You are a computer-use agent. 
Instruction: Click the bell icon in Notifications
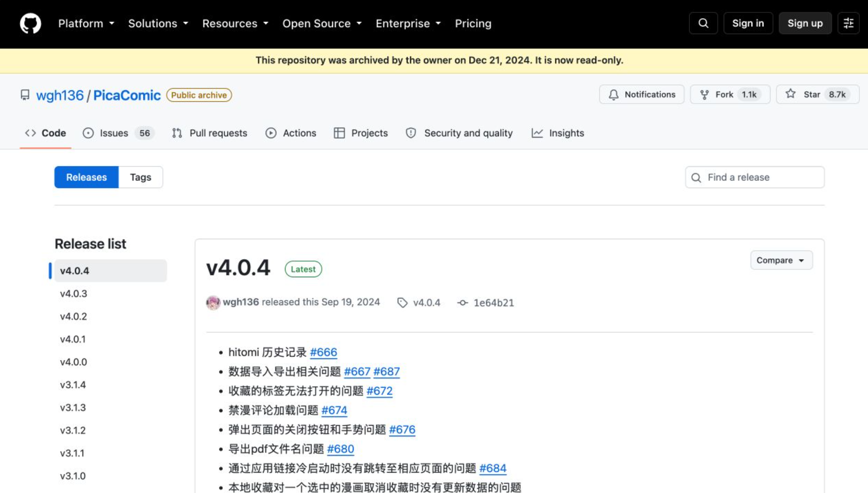point(614,95)
